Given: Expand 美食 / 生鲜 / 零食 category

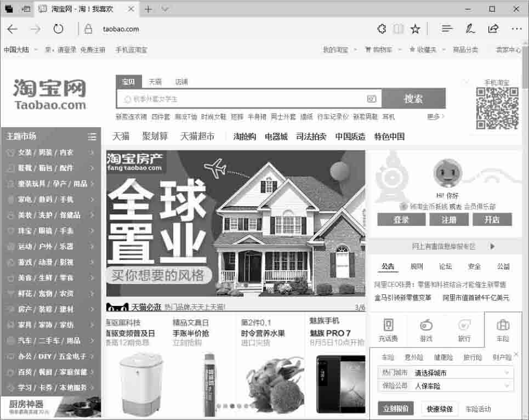Looking at the screenshot, I should (x=51, y=277).
